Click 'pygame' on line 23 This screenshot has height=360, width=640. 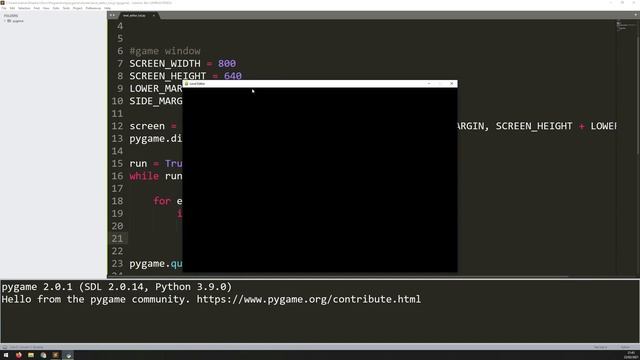147,264
